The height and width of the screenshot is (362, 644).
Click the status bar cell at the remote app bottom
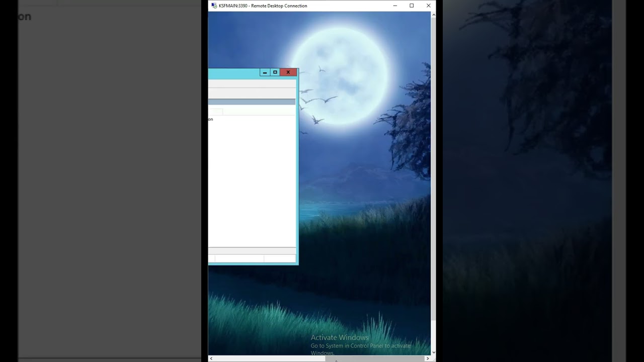click(239, 258)
